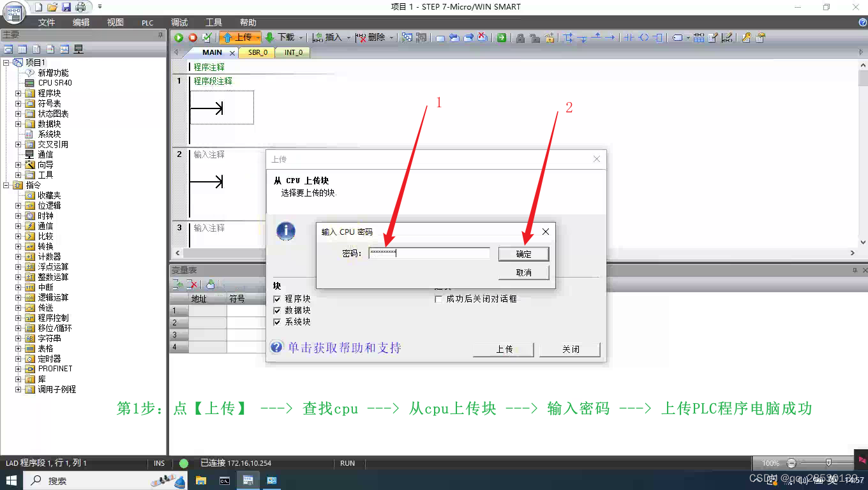Click the horizontal line arrow icon in toolbar

click(610, 38)
